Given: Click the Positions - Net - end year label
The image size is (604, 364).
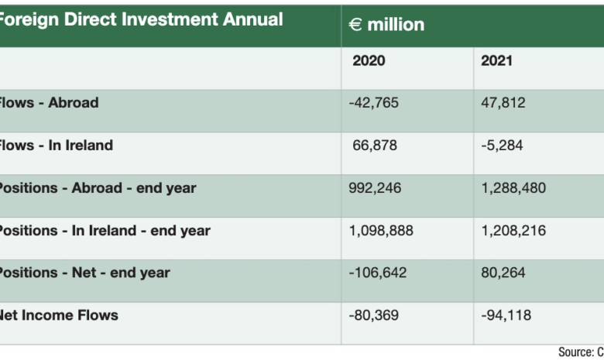Looking at the screenshot, I should pyautogui.click(x=84, y=273).
